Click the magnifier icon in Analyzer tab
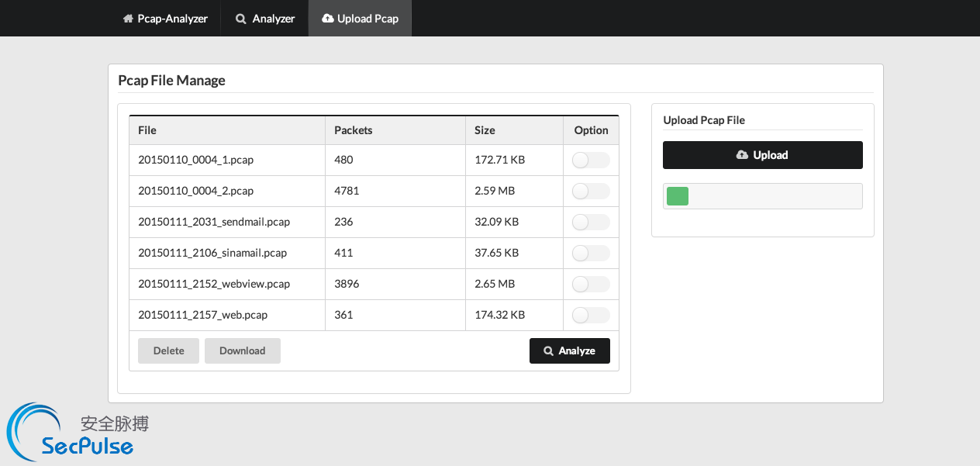The image size is (980, 466). pyautogui.click(x=241, y=19)
